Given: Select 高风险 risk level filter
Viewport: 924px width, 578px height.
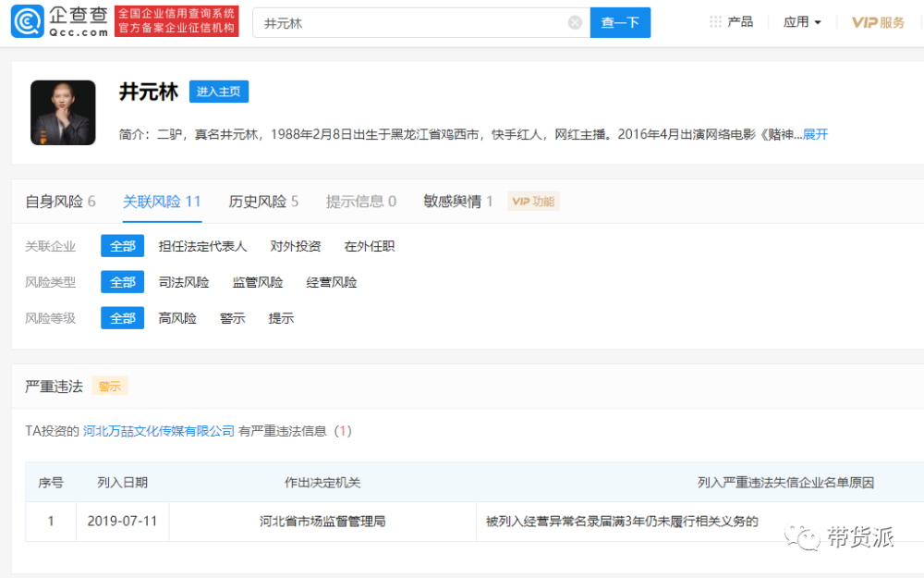Looking at the screenshot, I should tap(177, 318).
